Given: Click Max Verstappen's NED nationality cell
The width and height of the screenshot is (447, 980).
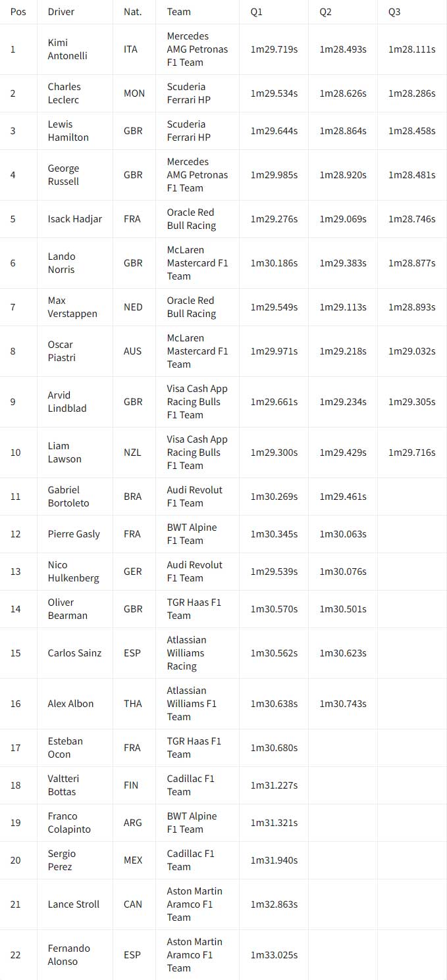Looking at the screenshot, I should click(x=133, y=307).
